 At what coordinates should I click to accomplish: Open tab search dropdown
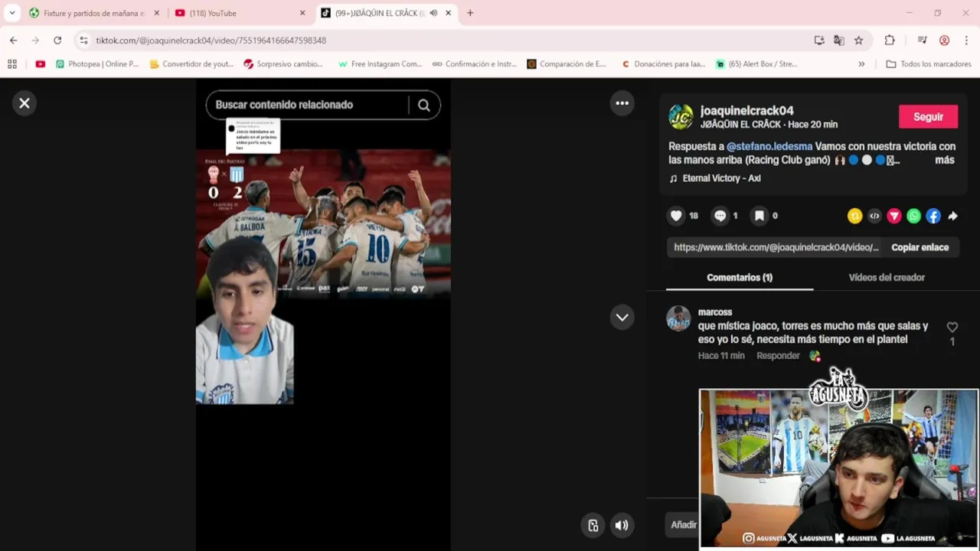11,13
